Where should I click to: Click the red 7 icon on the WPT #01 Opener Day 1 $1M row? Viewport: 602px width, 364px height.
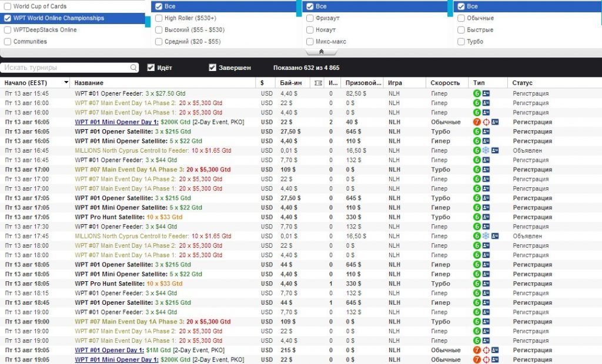477,350
